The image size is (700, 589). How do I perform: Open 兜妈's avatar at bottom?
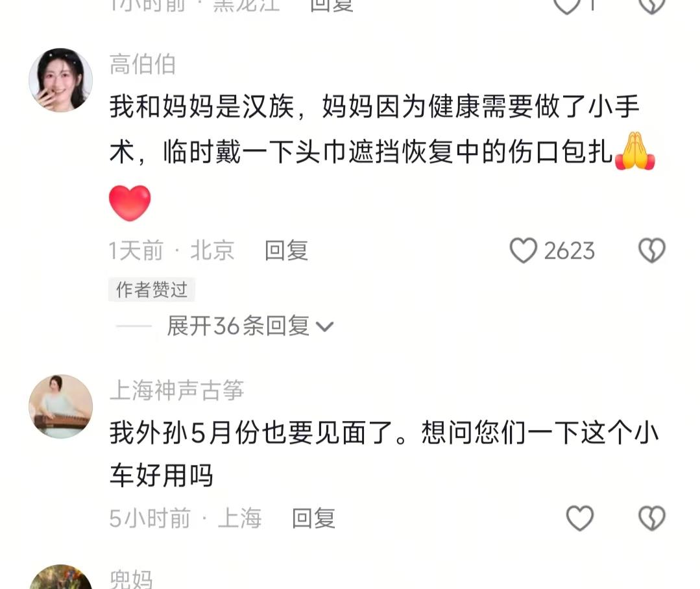(61, 577)
